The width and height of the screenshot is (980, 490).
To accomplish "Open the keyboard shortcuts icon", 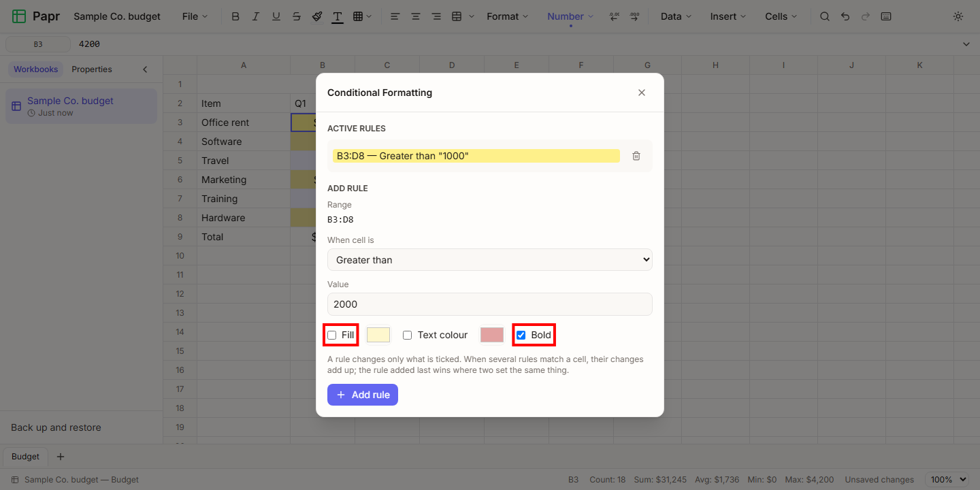I will pyautogui.click(x=886, y=16).
